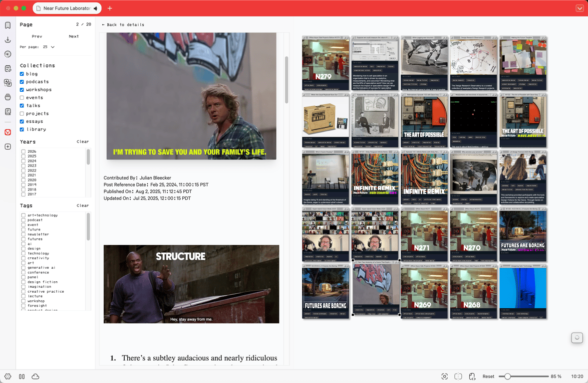This screenshot has width=588, height=383.
Task: Check the events collection
Action: [22, 97]
